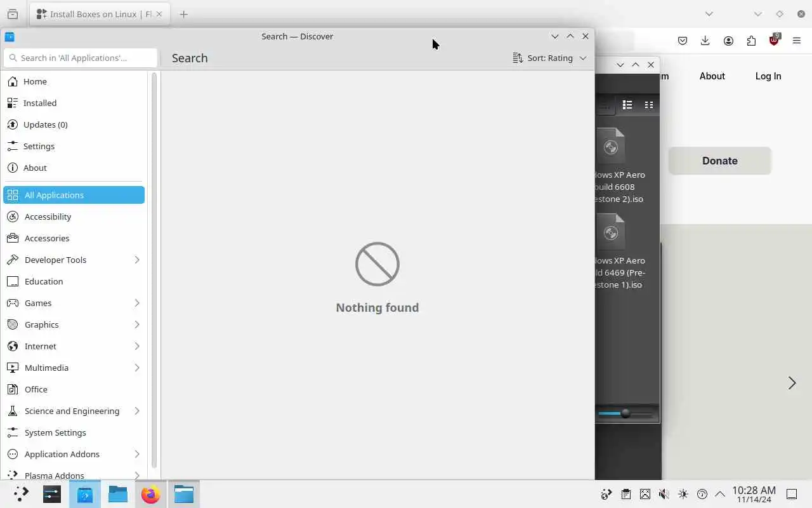Unmute audio from the tray volume icon
The width and height of the screenshot is (812, 508).
click(x=664, y=494)
